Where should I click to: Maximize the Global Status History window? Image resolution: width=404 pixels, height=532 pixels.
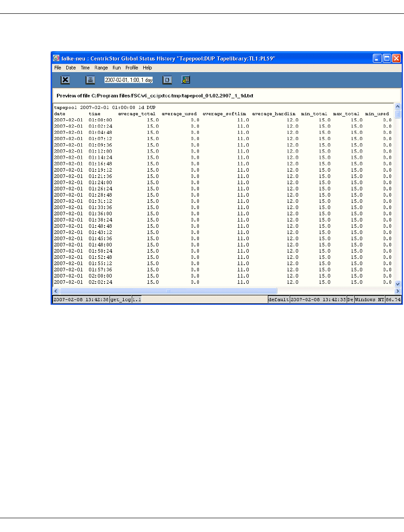click(x=387, y=58)
